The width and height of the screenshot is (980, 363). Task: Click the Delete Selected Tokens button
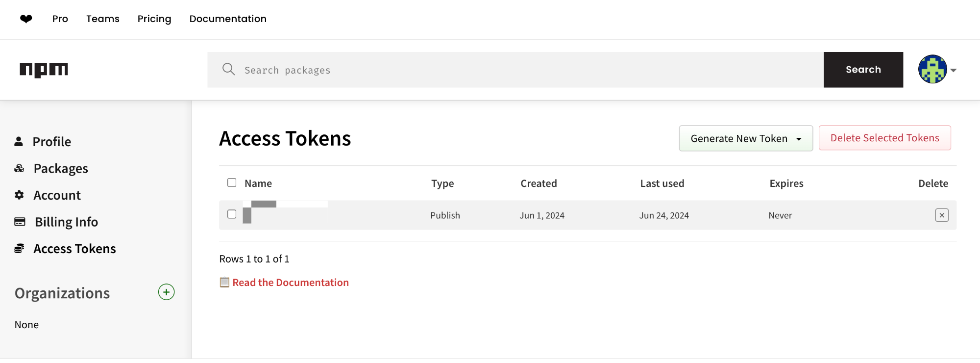coord(884,138)
